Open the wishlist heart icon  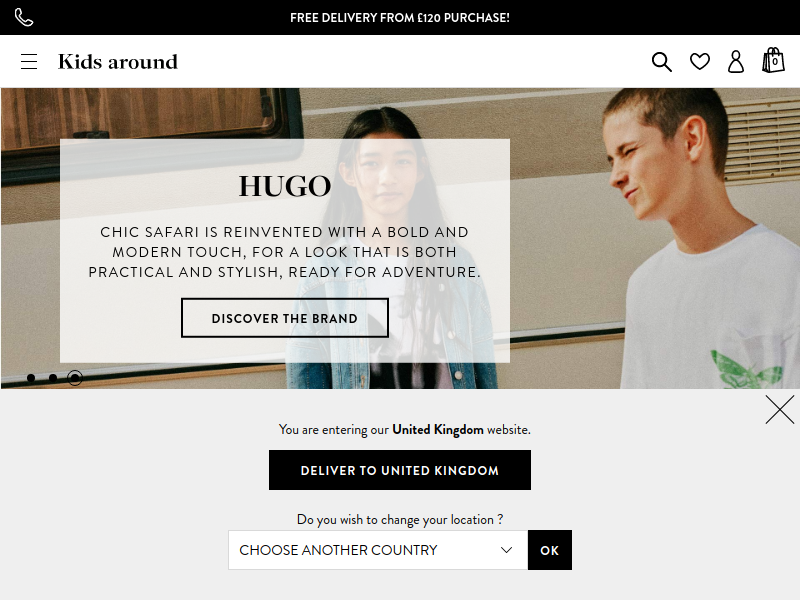[x=699, y=62]
